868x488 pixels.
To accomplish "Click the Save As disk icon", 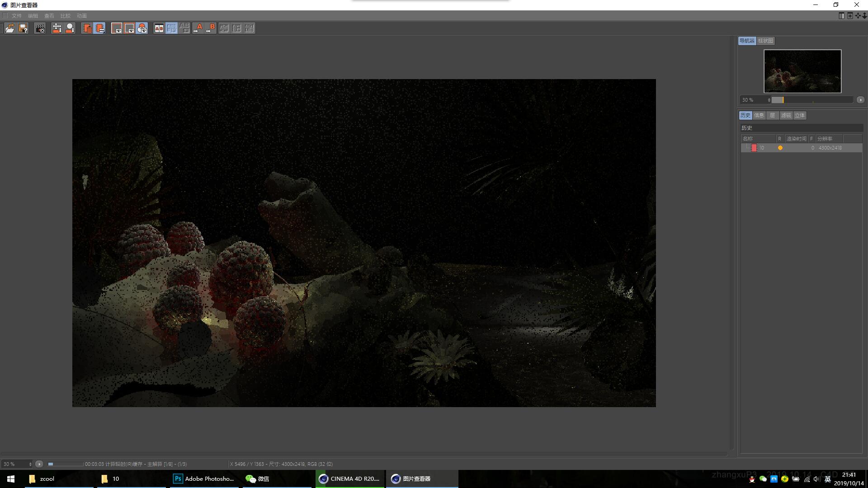I will [23, 28].
